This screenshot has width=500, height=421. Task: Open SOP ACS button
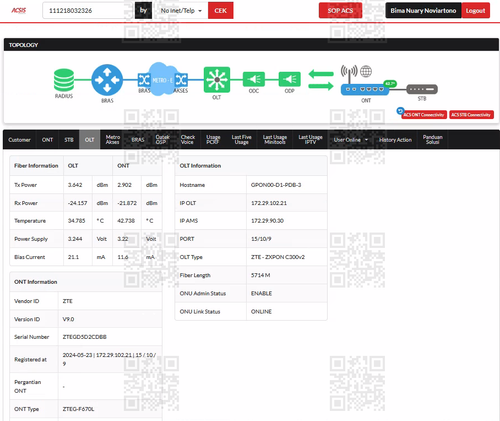pos(340,10)
